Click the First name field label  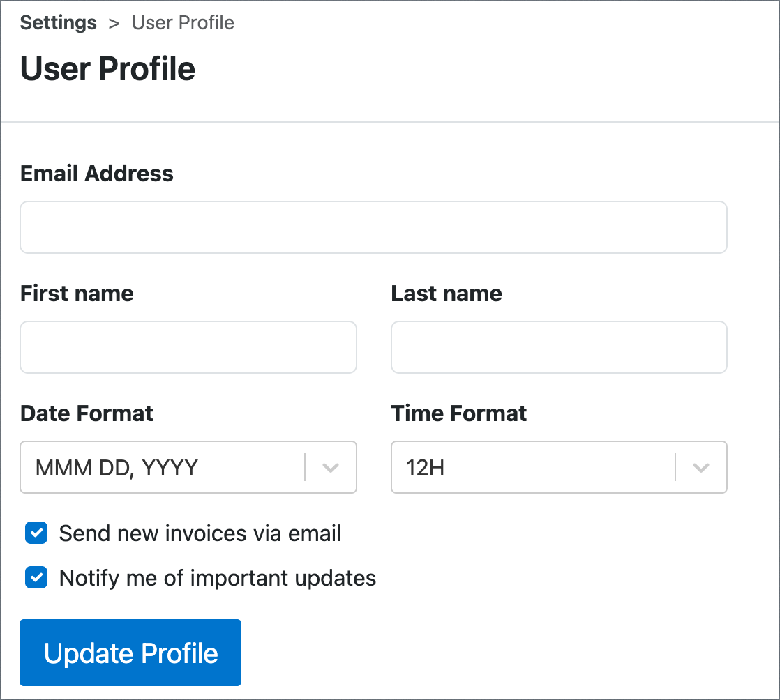point(77,294)
